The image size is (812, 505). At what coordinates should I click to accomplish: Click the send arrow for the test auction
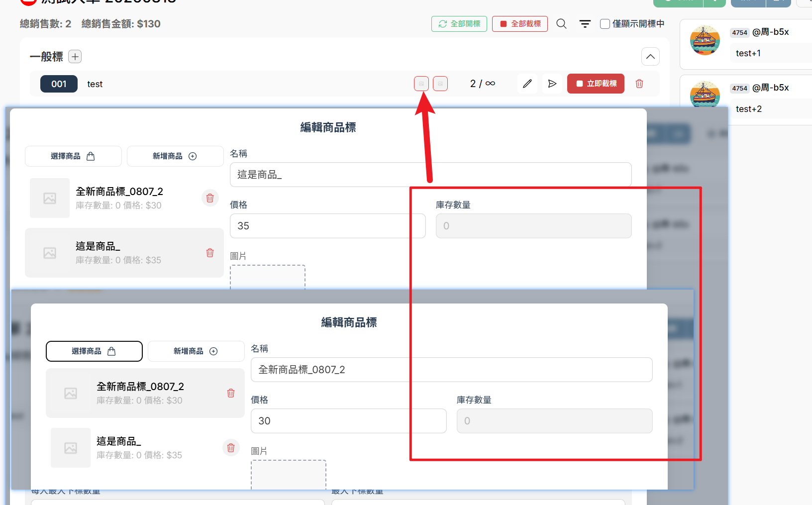[552, 84]
